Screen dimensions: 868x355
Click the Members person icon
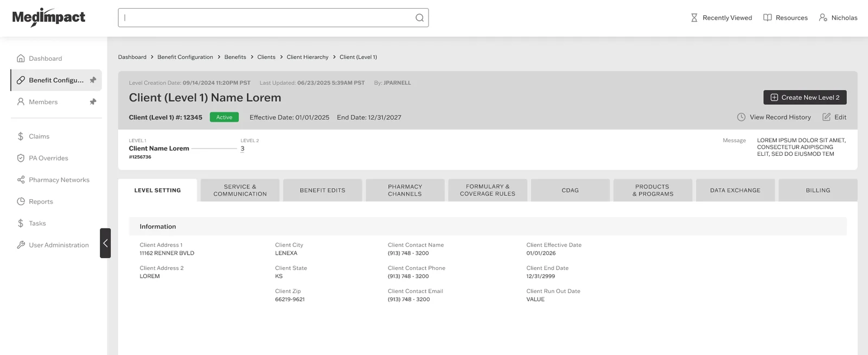(21, 102)
